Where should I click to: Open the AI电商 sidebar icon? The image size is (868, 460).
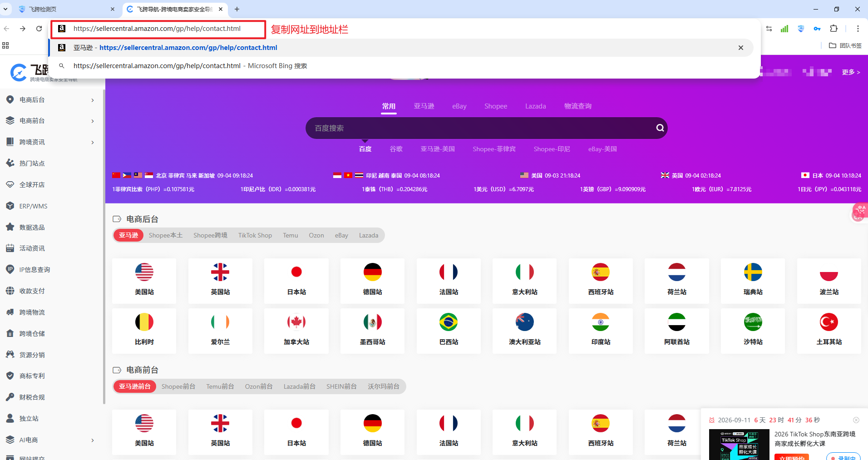pyautogui.click(x=10, y=440)
